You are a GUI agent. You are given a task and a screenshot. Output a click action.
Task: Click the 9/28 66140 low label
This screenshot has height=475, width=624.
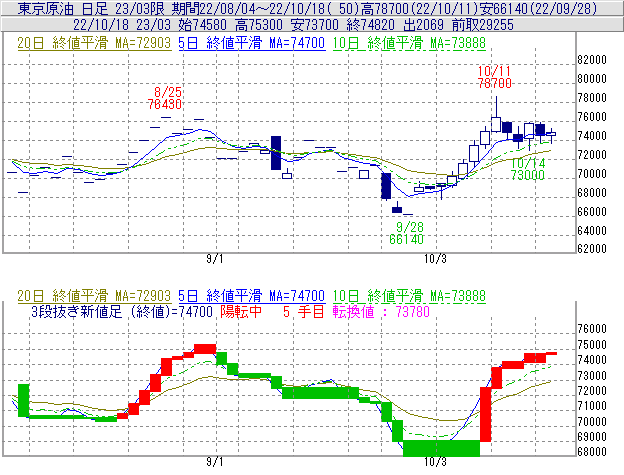406,233
